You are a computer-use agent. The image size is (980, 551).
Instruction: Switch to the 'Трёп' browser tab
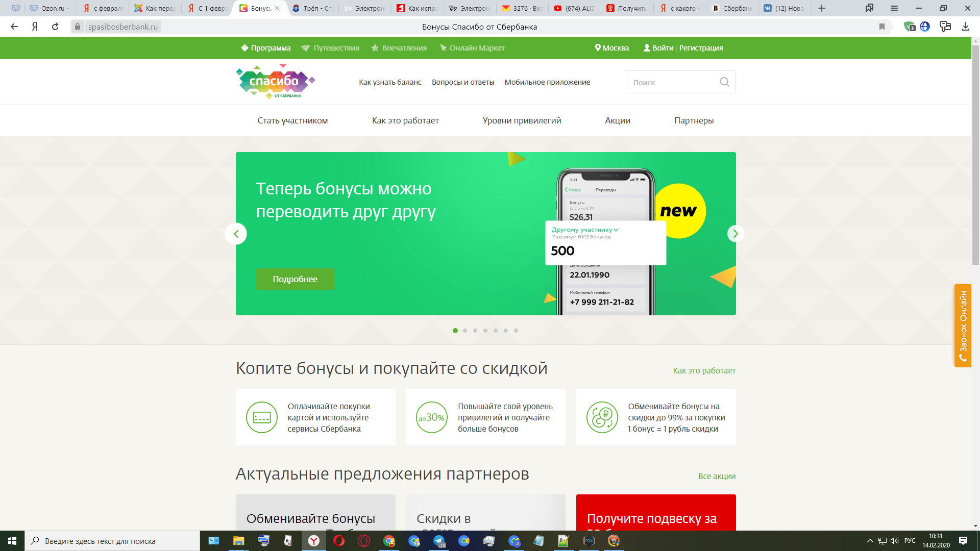pos(312,8)
